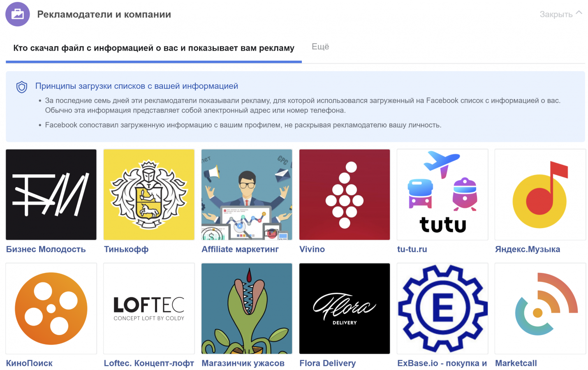Click the blue ExBase.io gear logo
Viewport: 588px width, 370px height.
[x=442, y=308]
